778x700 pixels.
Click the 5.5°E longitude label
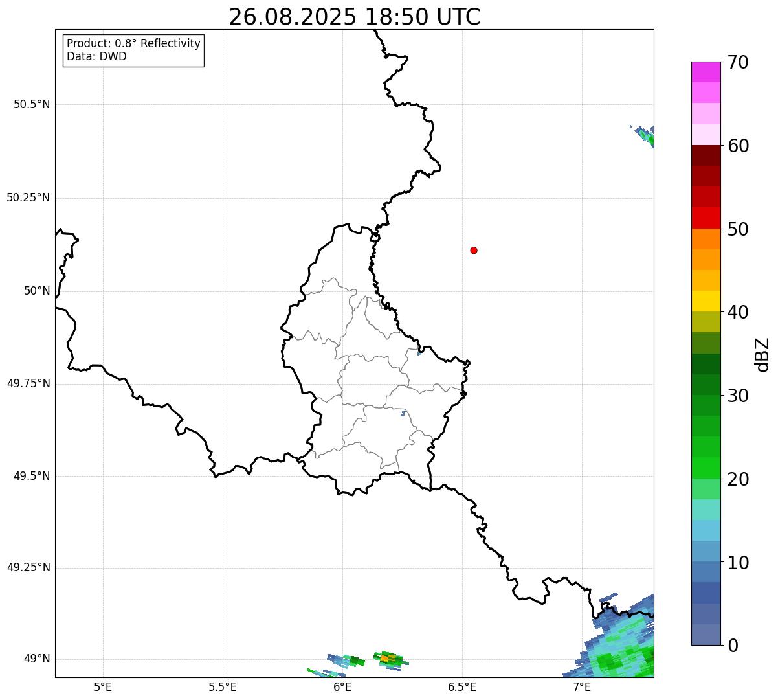pyautogui.click(x=223, y=686)
